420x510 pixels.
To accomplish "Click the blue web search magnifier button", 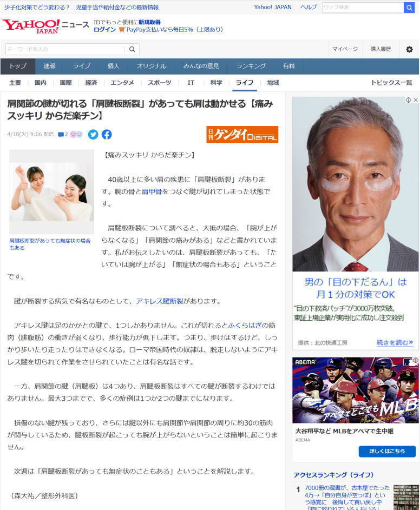I will [x=409, y=8].
